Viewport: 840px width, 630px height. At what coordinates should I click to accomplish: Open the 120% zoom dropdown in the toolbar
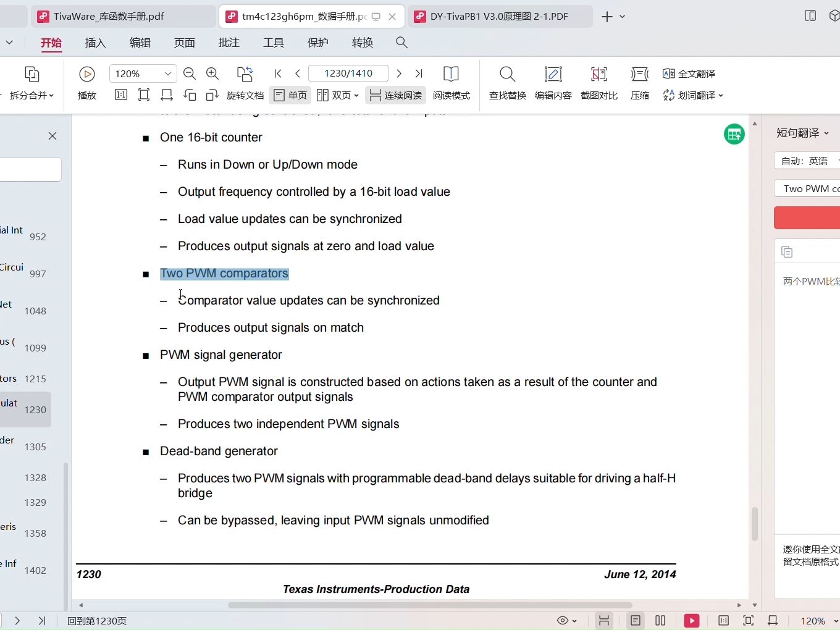(167, 73)
